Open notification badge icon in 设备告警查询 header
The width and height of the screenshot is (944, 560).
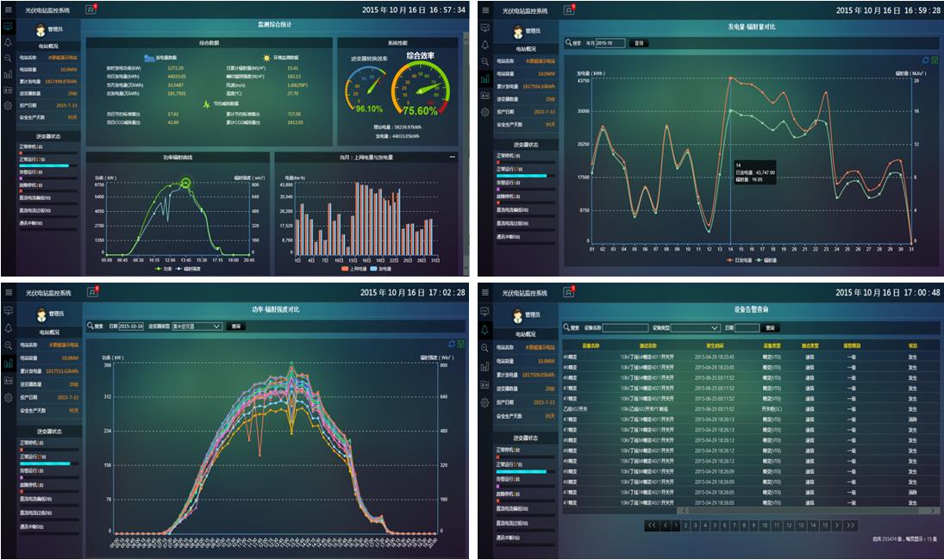click(x=569, y=293)
